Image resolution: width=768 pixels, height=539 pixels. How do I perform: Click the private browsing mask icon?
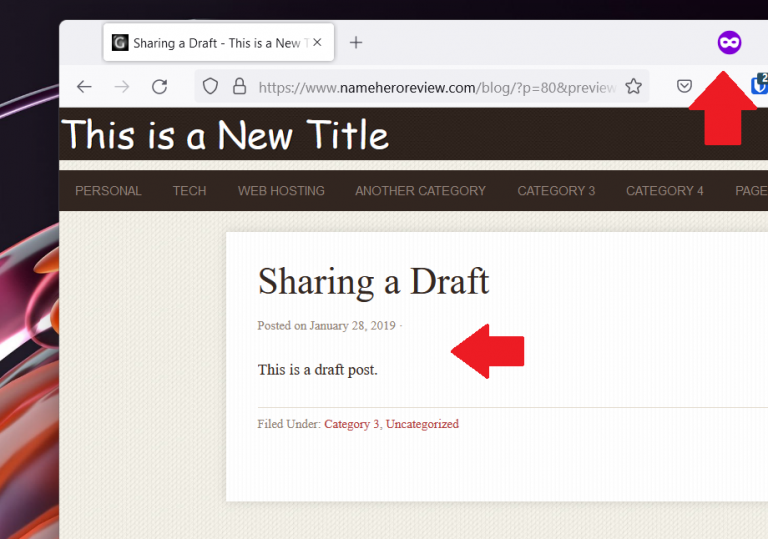coord(729,43)
